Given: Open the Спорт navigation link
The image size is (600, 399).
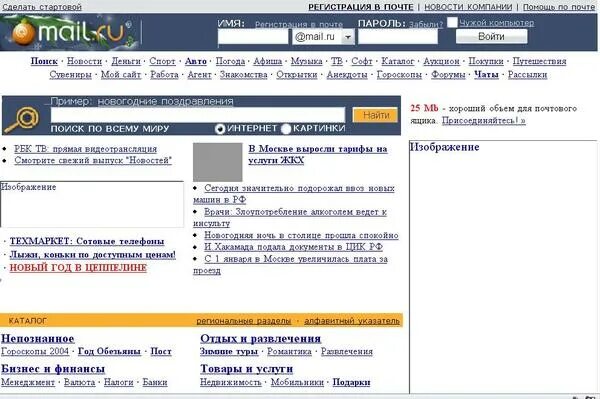Looking at the screenshot, I should click(x=162, y=61).
